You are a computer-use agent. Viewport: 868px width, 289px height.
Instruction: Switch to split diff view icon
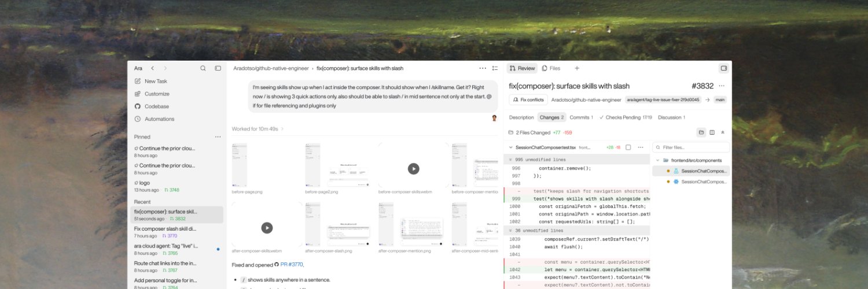pyautogui.click(x=712, y=132)
